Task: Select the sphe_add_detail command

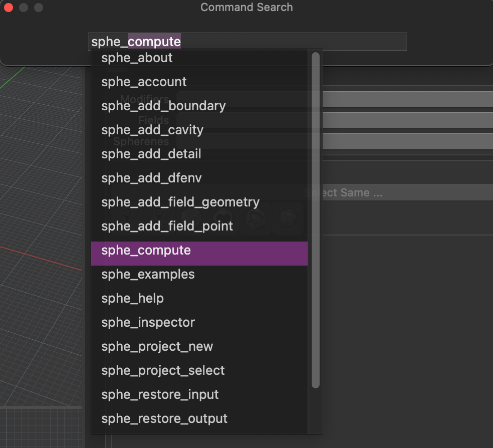Action: (x=151, y=154)
